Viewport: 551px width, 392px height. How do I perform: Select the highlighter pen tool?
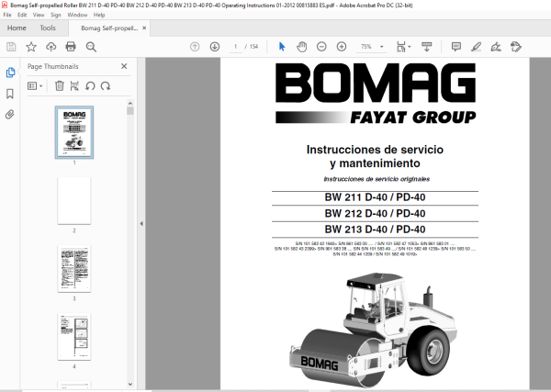pos(476,47)
